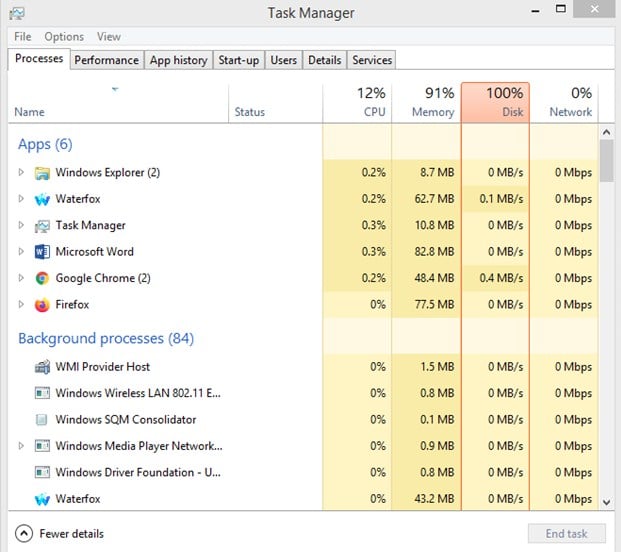Click the 0.1 MB/s disk value
The width and height of the screenshot is (621, 552).
(501, 198)
